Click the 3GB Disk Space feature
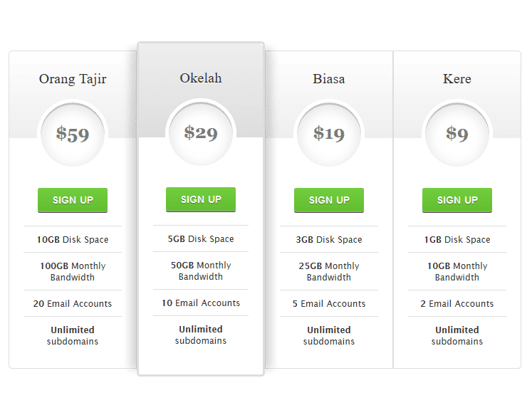This screenshot has height=420, width=532. click(x=329, y=239)
